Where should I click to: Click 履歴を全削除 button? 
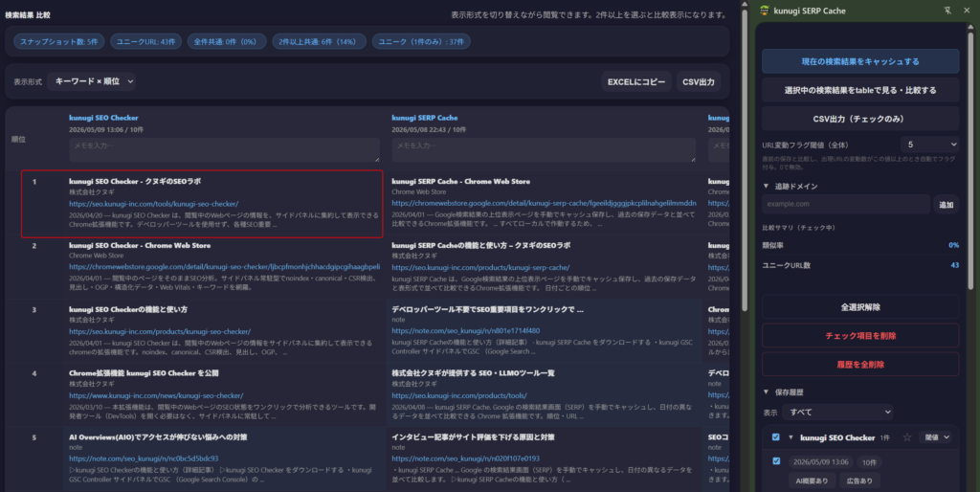point(860,365)
